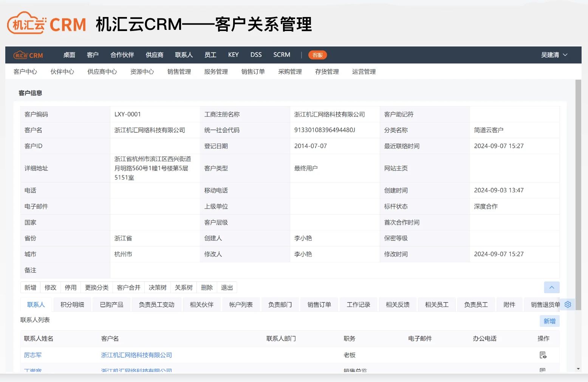Open the 客户 top menu

(x=93, y=55)
